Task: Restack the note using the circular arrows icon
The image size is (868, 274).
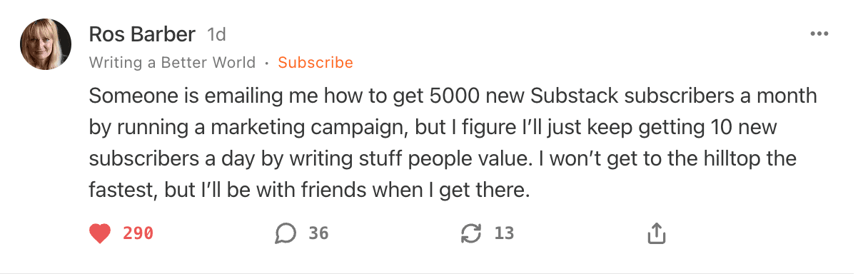Action: point(472,233)
